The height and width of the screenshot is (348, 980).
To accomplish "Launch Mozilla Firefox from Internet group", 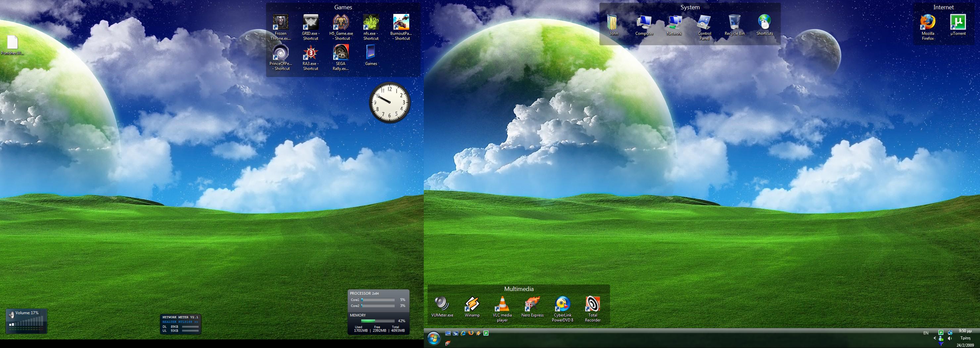I will pos(927,23).
